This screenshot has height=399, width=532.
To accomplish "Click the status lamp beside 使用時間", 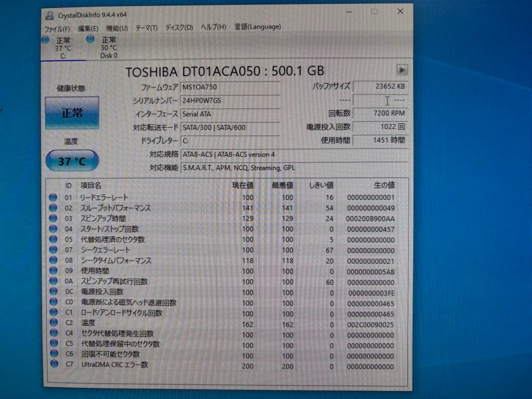I will tap(53, 271).
